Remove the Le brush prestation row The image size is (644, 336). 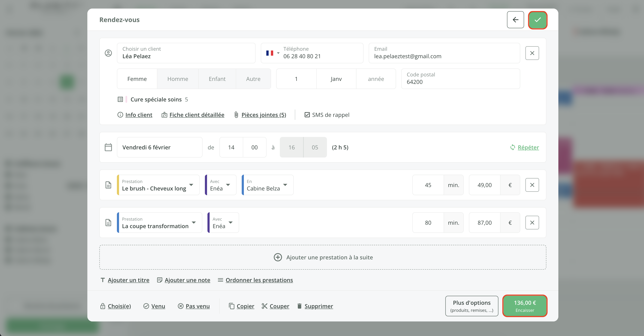(532, 185)
